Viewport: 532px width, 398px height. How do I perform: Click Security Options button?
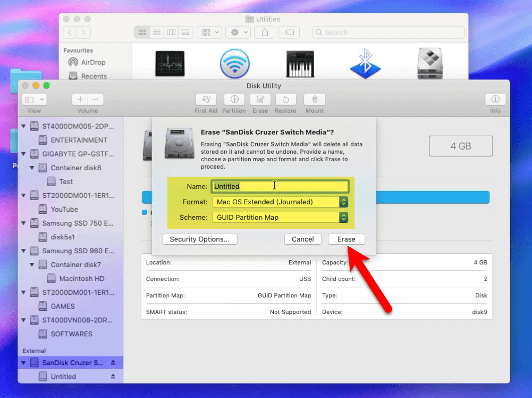pyautogui.click(x=200, y=239)
